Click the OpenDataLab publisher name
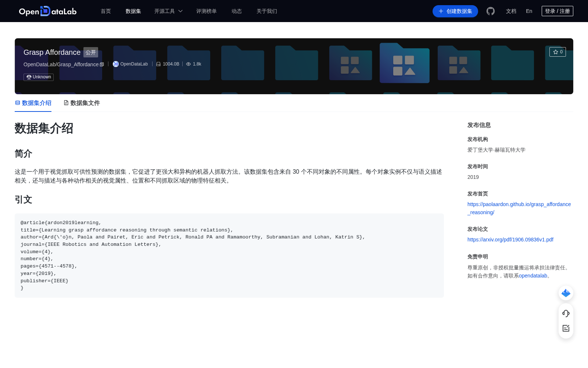 134,64
